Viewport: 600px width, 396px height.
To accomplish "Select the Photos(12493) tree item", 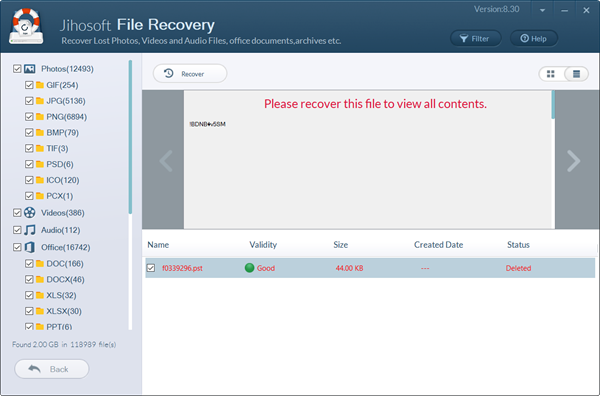I will pyautogui.click(x=67, y=69).
